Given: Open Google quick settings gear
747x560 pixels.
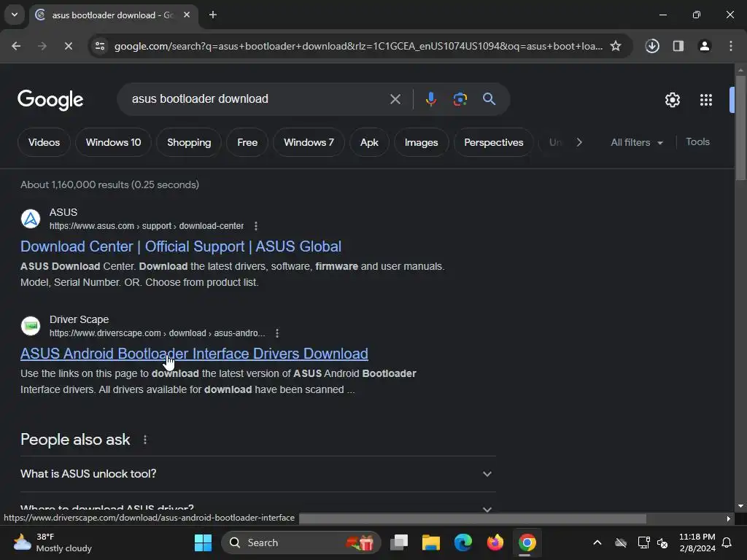Looking at the screenshot, I should click(x=672, y=100).
